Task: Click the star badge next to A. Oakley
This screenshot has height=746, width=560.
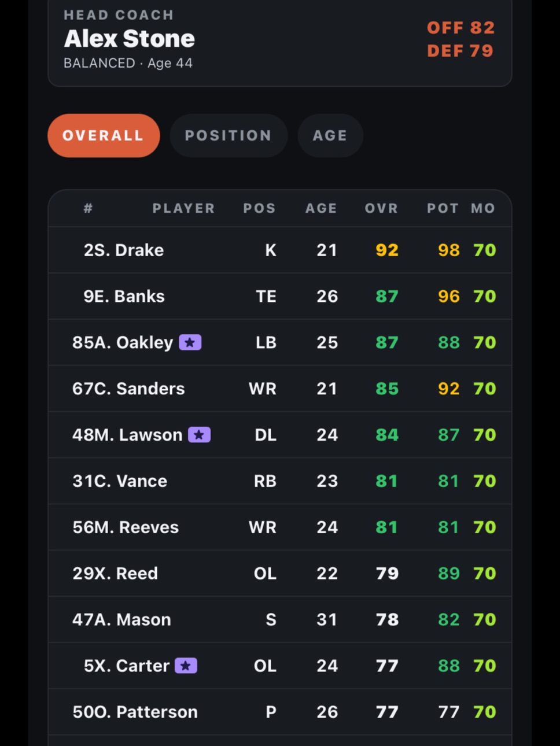Action: point(190,342)
